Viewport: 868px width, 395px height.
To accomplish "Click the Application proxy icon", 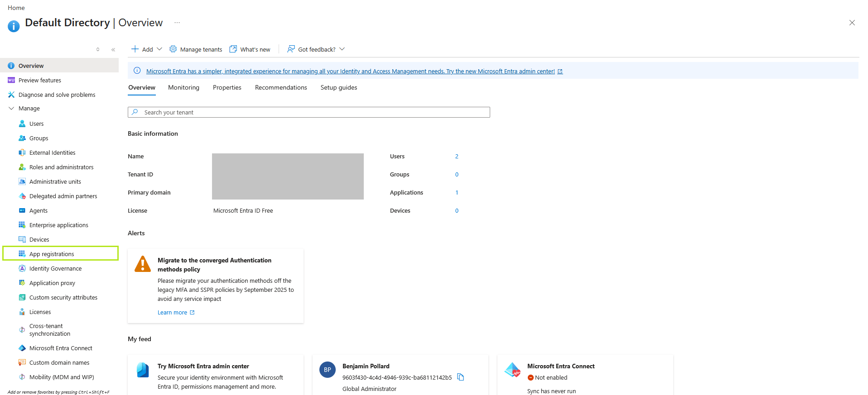I will point(22,283).
